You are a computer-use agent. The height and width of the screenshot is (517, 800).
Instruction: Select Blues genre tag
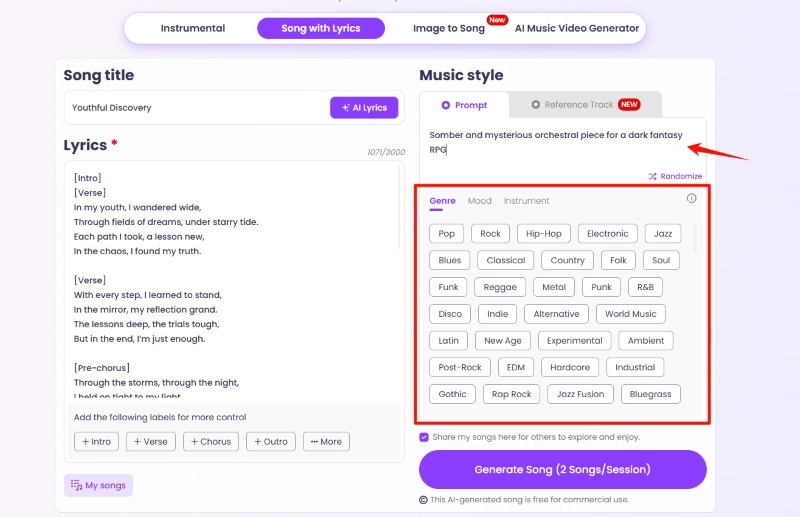click(x=449, y=260)
